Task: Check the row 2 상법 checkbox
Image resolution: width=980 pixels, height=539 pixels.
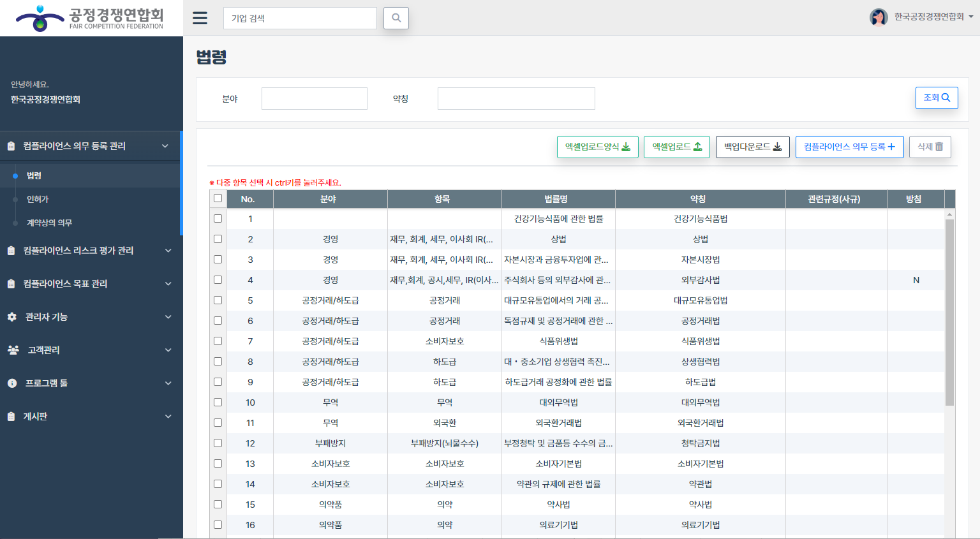Action: coord(218,239)
